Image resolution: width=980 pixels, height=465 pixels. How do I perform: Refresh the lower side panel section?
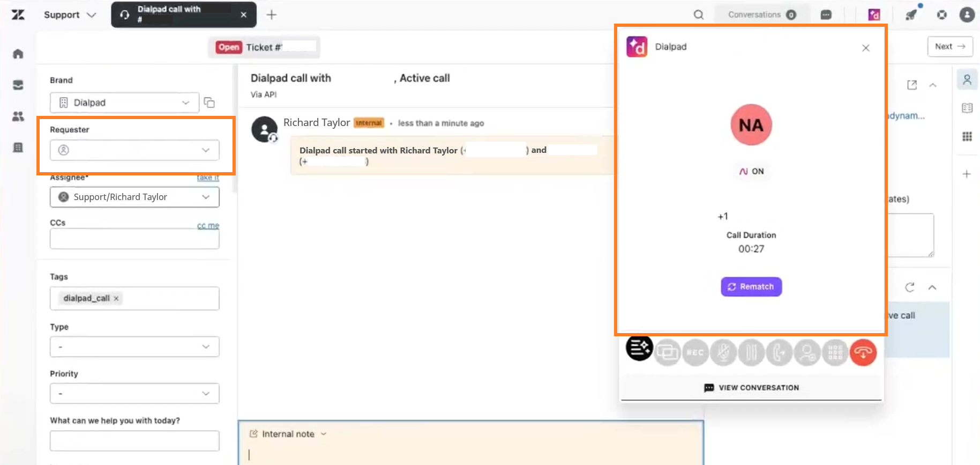pyautogui.click(x=910, y=287)
